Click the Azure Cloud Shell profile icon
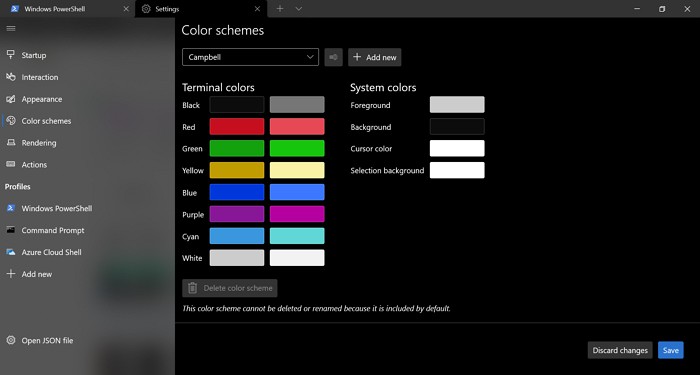Screen dimensions: 700x375 pos(11,252)
